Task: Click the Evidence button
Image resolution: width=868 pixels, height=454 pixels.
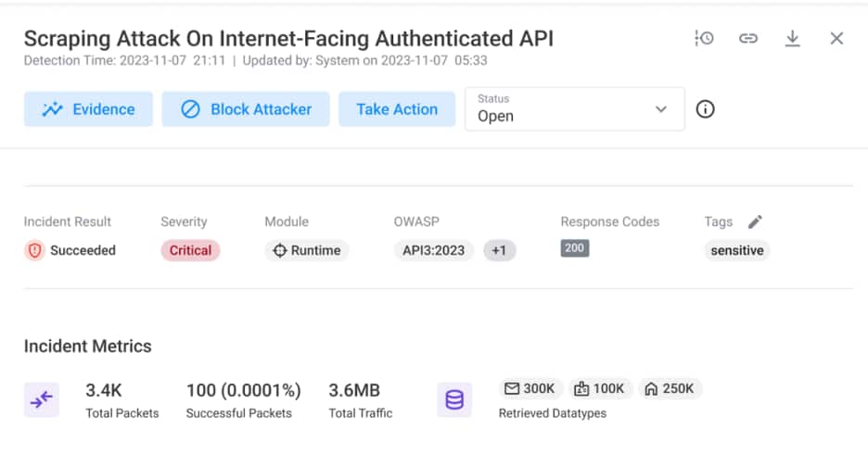Action: click(88, 109)
